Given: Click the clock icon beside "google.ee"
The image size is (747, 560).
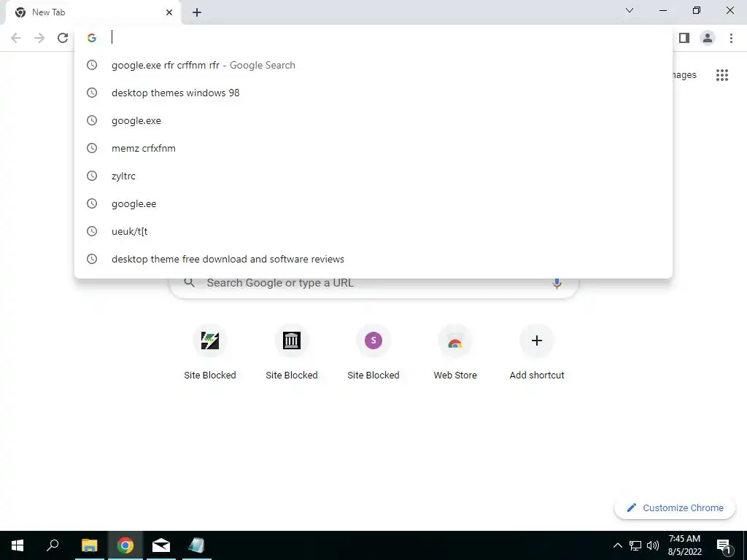Looking at the screenshot, I should pyautogui.click(x=92, y=204).
